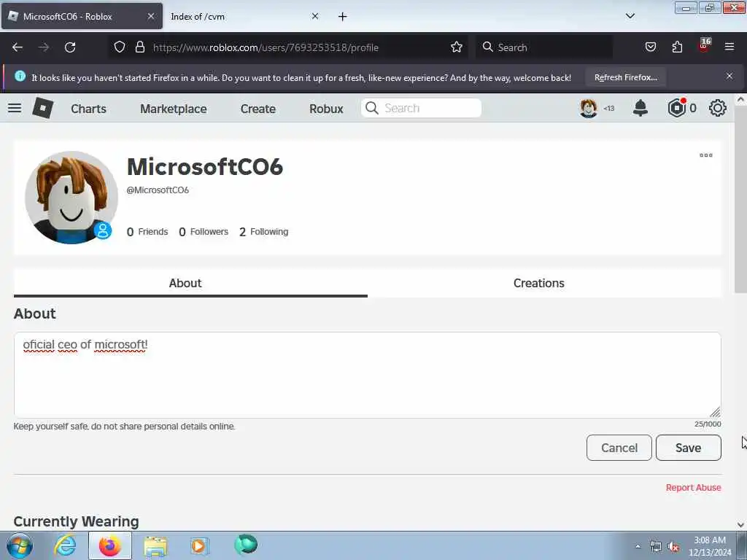Screen dimensions: 747x560
Task: Click the extension icon with badge 16
Action: coord(704,46)
